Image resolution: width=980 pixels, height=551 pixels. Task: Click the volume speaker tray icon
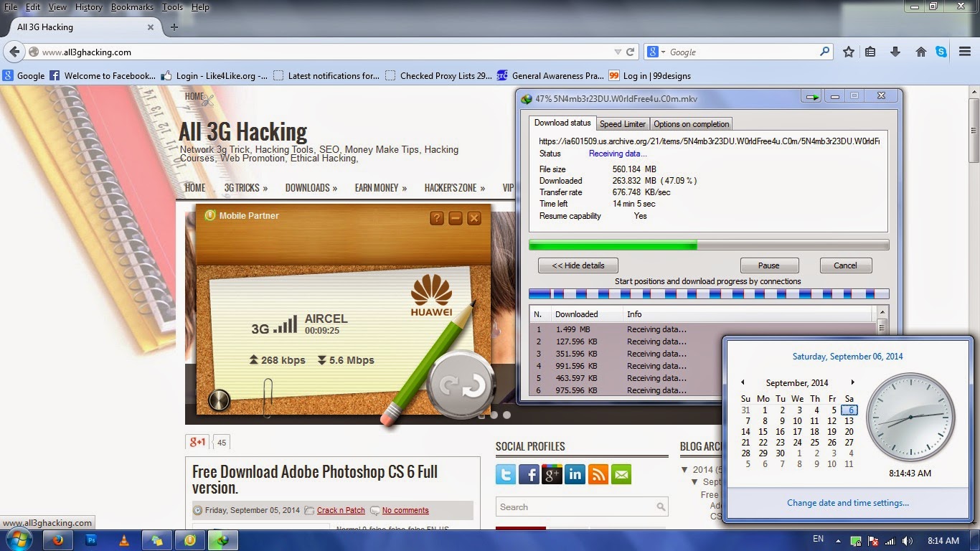coord(908,540)
